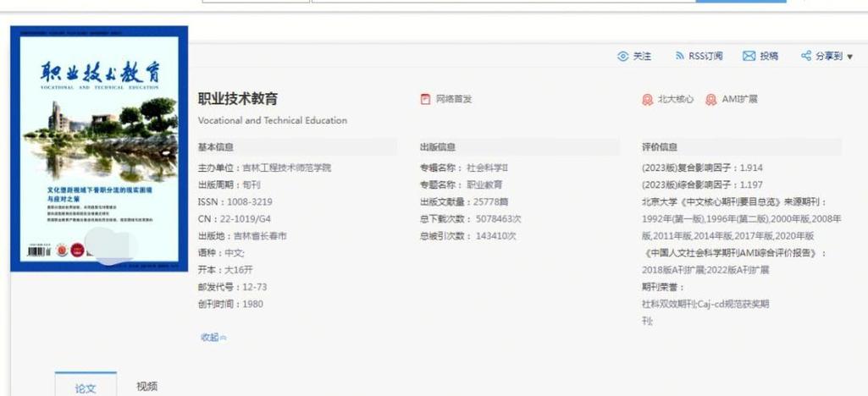Switch to the 视频 tab

147,386
